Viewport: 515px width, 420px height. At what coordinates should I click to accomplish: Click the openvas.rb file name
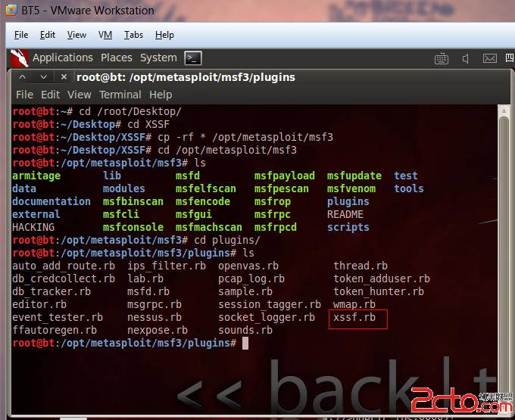click(248, 266)
